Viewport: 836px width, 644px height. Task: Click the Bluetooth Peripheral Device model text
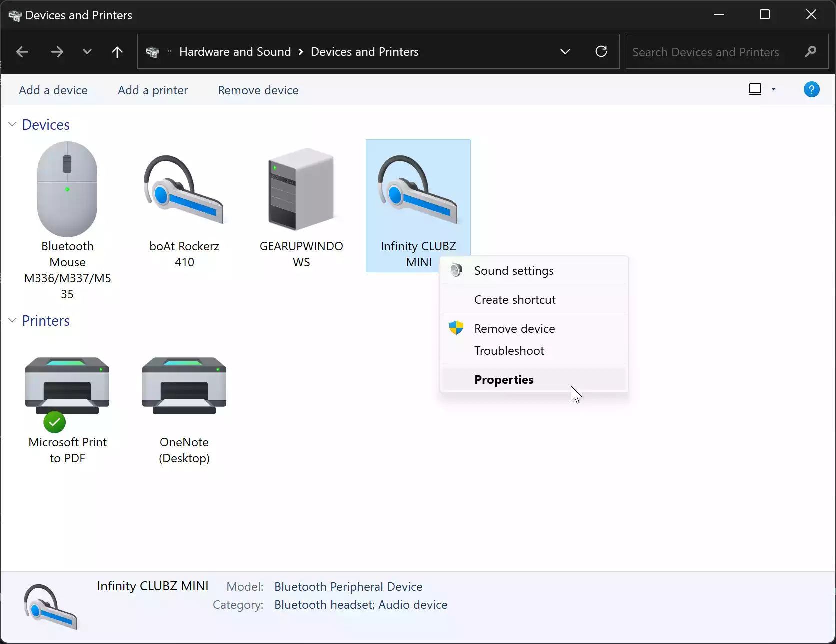[348, 586]
